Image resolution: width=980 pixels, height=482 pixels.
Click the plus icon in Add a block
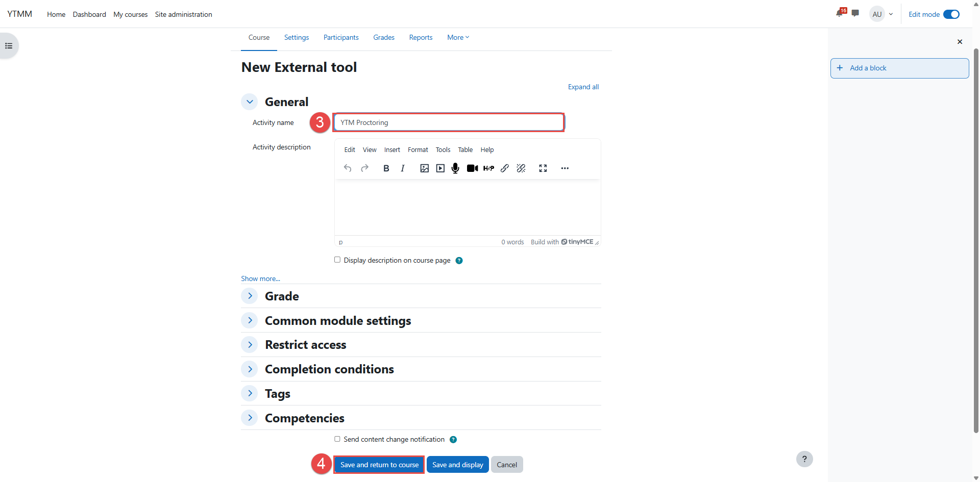[840, 68]
